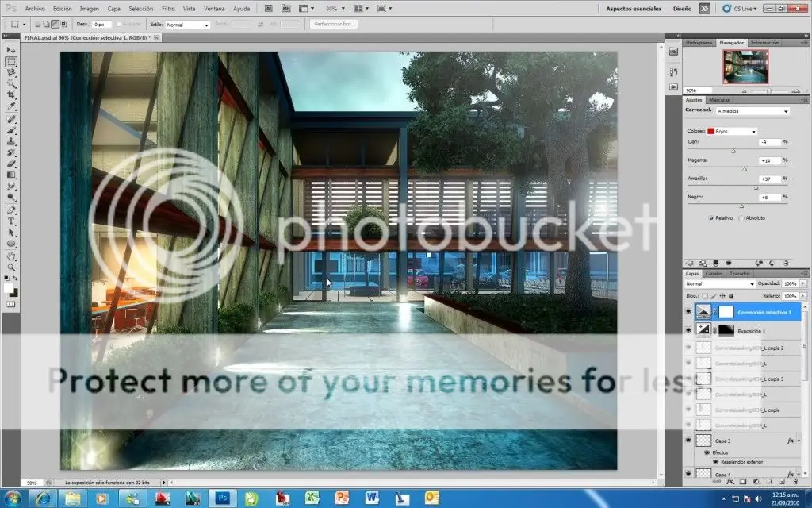Click Subtract from selection mode icon
Viewport: 812px width, 508px height.
coord(55,25)
